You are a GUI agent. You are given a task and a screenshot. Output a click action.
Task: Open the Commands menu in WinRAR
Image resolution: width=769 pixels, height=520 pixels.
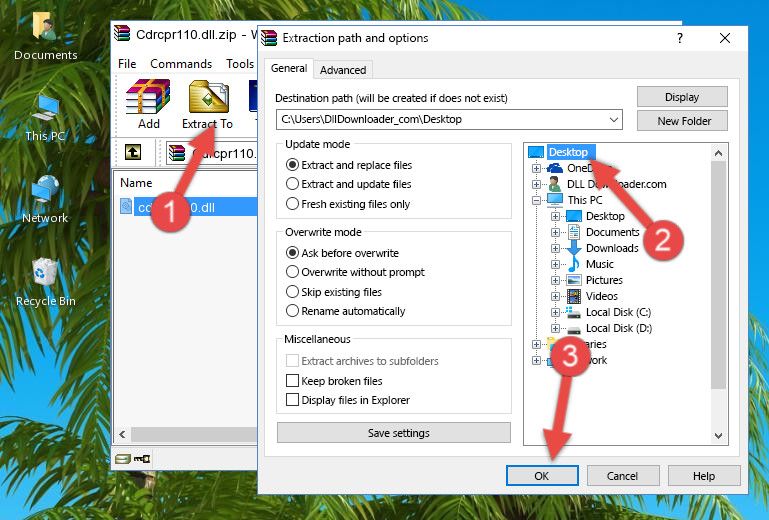(181, 64)
